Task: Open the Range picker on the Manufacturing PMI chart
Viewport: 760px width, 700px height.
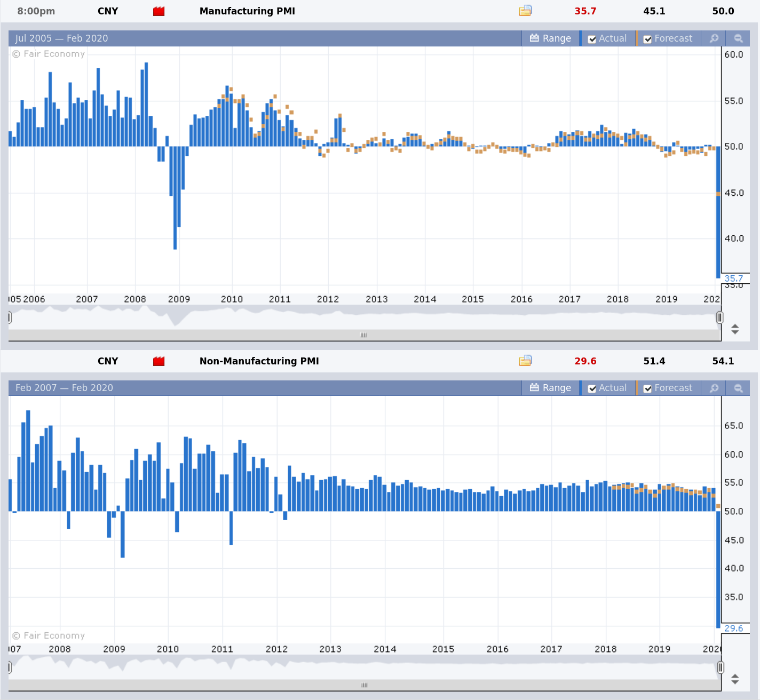Action: (550, 38)
